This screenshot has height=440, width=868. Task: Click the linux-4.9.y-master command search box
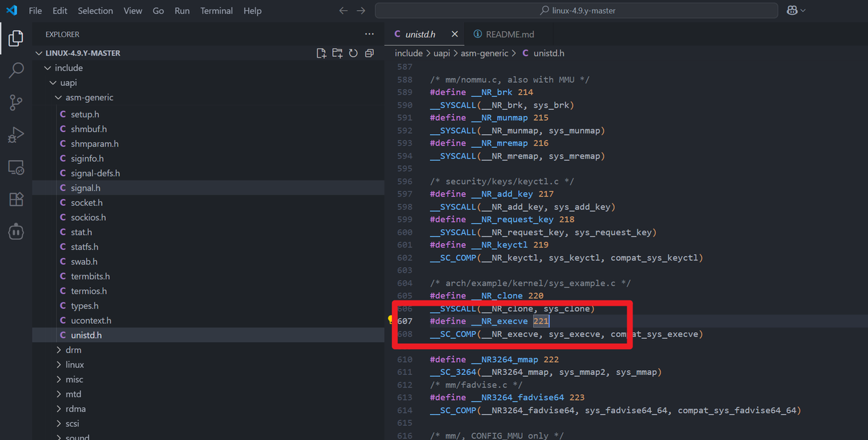point(576,11)
